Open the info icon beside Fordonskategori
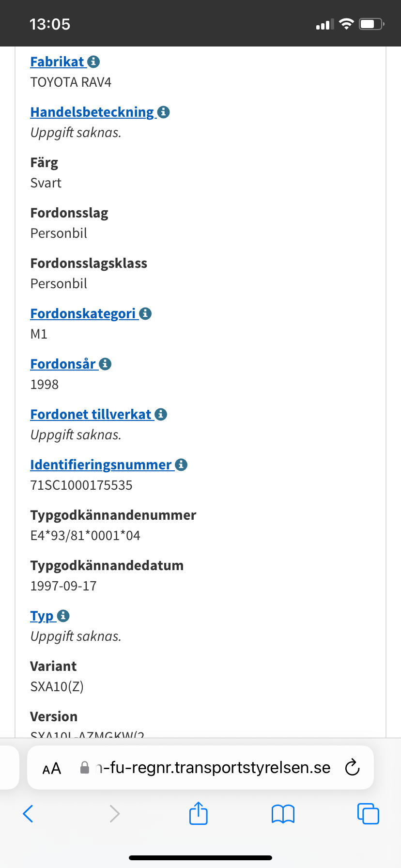This screenshot has width=401, height=868. 145,314
